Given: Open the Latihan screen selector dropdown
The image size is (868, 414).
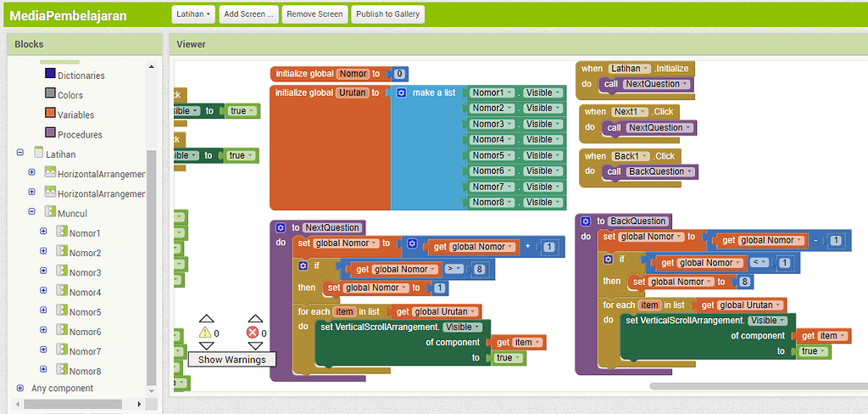Looking at the screenshot, I should [x=192, y=14].
